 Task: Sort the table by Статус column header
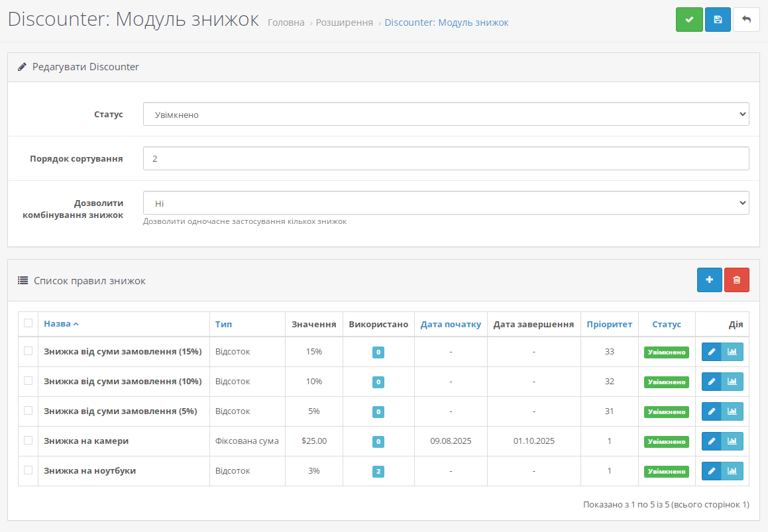point(667,324)
